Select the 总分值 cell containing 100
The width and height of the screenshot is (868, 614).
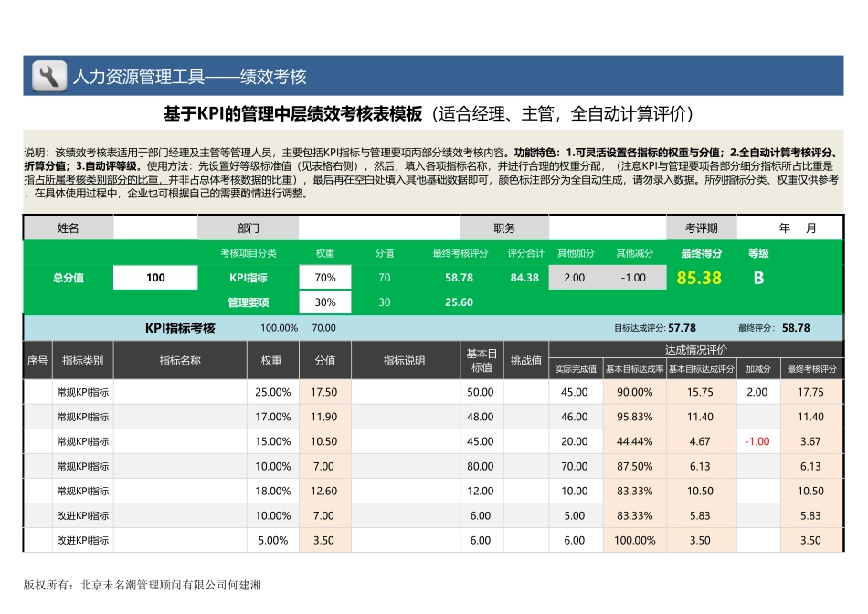click(x=155, y=276)
